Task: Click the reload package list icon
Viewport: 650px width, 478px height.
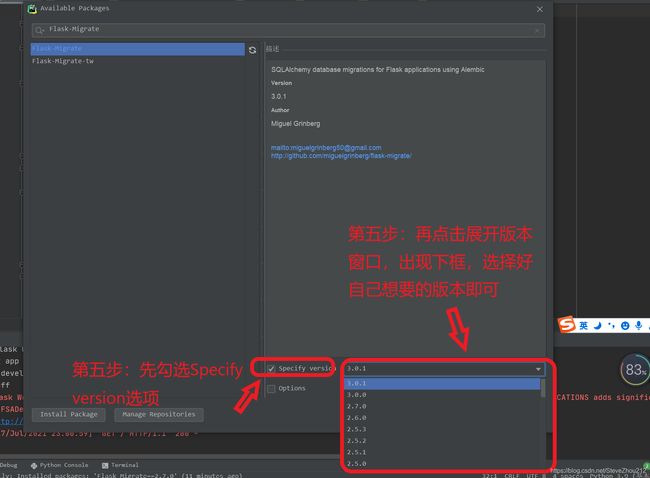Action: coord(252,50)
